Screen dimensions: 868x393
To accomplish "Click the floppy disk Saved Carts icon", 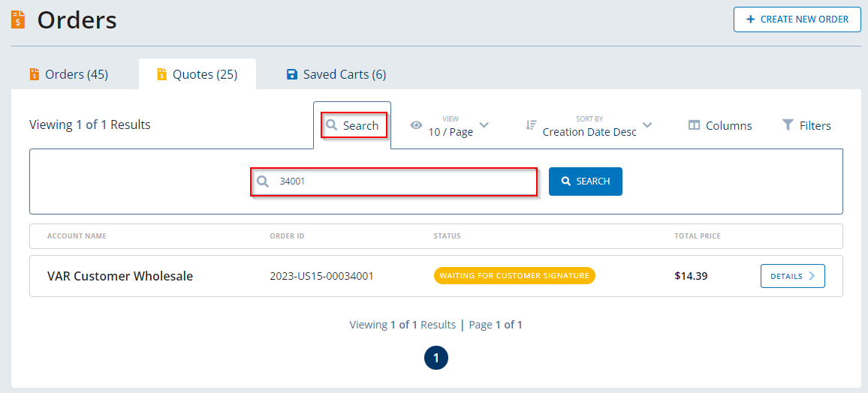I will [x=292, y=74].
